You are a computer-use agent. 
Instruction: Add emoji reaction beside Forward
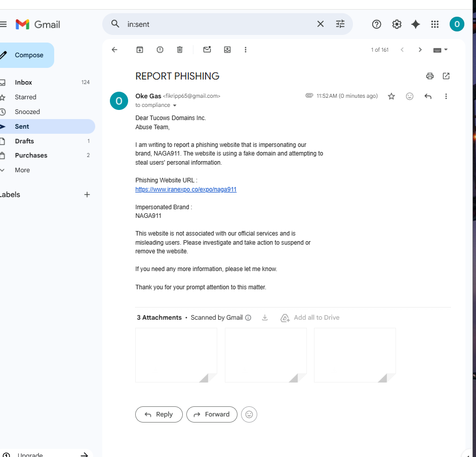click(249, 414)
